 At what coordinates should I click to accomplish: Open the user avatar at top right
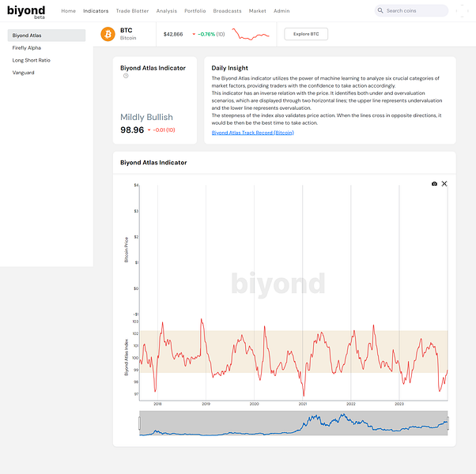point(462,10)
